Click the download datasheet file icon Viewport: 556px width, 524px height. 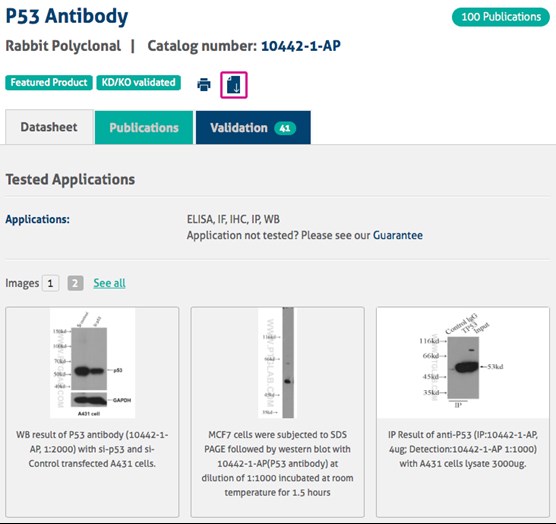pyautogui.click(x=234, y=85)
